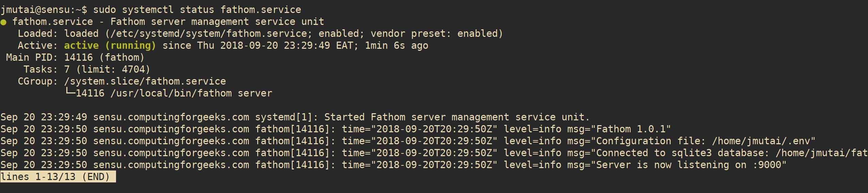Viewport: 868px width, 193px height.
Task: Click the 'Server is now listening on :9000' message
Action: [x=689, y=165]
